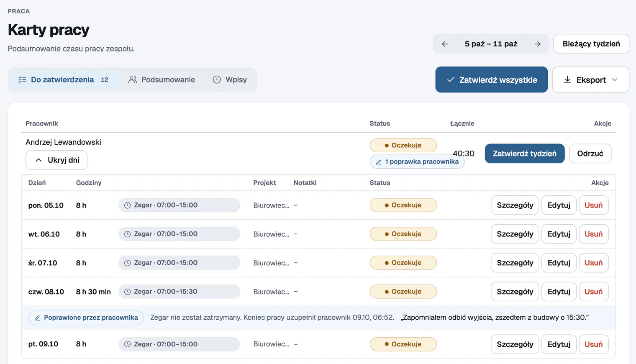Jump to Bieżący tydzień
This screenshot has width=636, height=364.
(591, 44)
